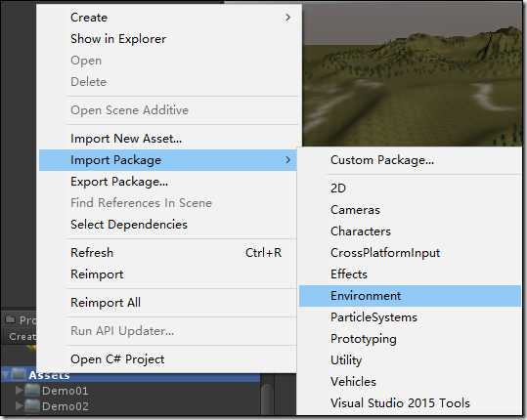This screenshot has width=527, height=420.
Task: Import Visual Studio 2015 Tools package
Action: pos(400,402)
